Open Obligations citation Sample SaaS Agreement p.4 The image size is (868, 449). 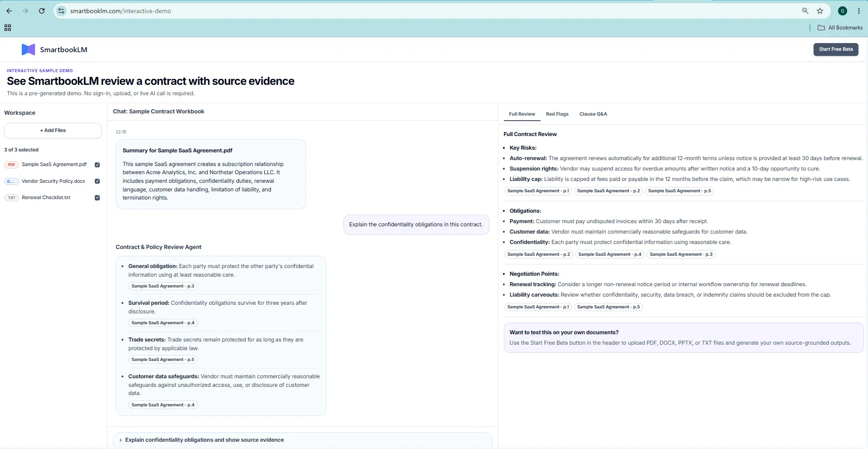pos(610,254)
